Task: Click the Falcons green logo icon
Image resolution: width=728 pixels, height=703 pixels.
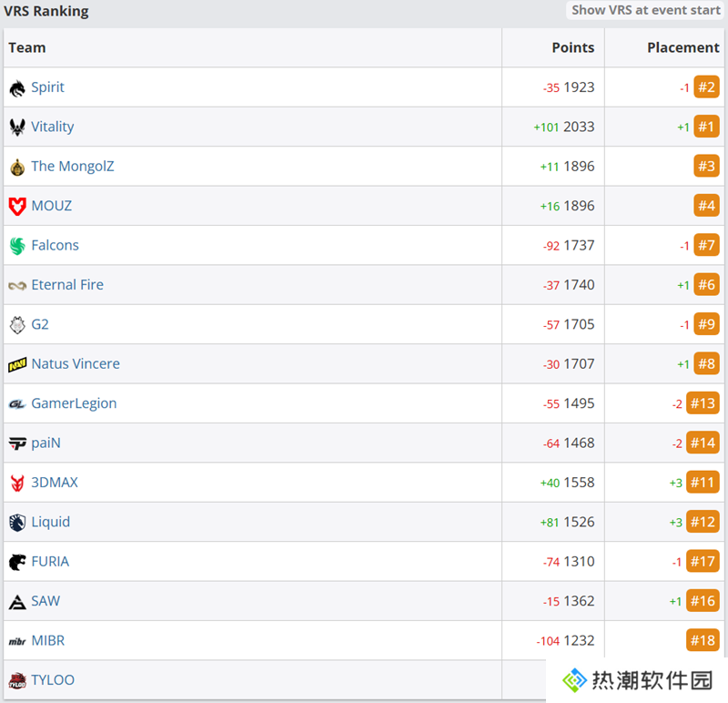Action: coord(17,246)
